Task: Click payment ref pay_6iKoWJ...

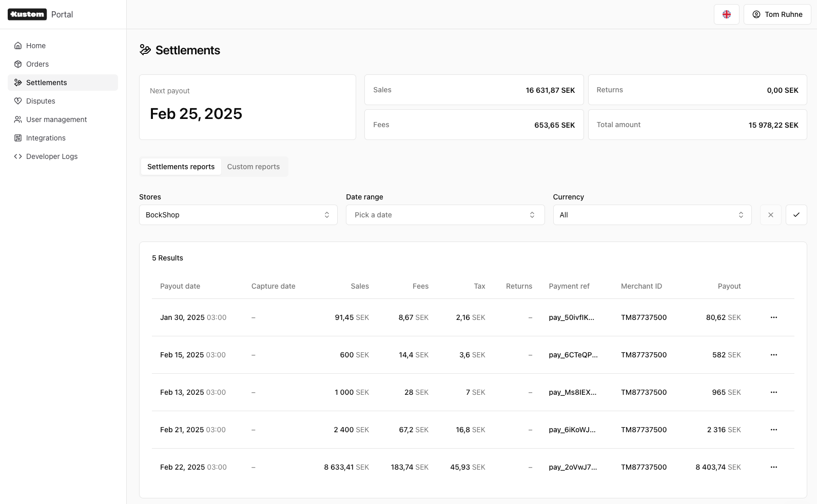Action: [x=572, y=430]
